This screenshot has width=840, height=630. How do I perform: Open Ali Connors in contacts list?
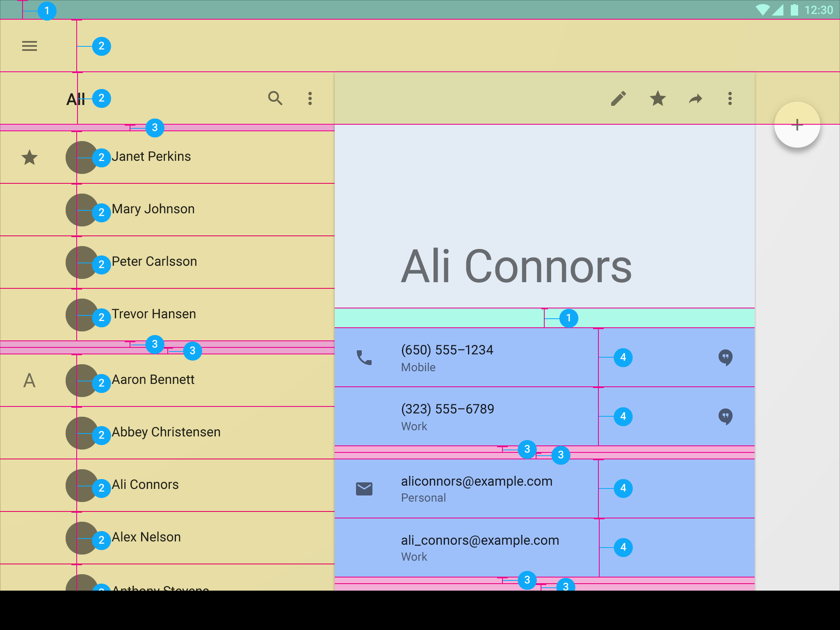coord(167,486)
